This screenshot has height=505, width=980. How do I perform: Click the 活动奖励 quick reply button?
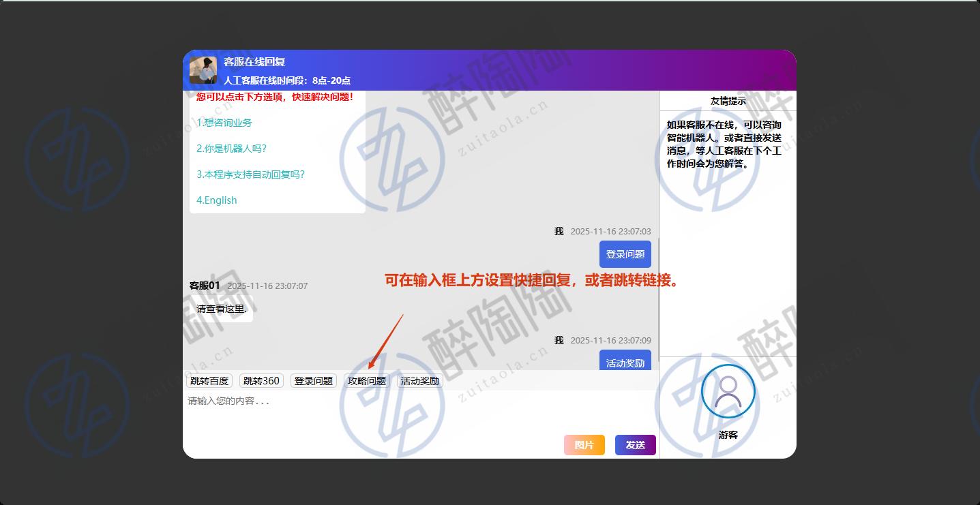tap(420, 381)
